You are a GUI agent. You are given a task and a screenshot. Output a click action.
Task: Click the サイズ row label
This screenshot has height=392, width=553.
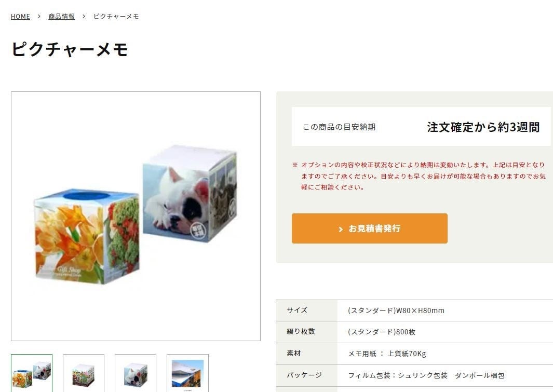point(297,310)
